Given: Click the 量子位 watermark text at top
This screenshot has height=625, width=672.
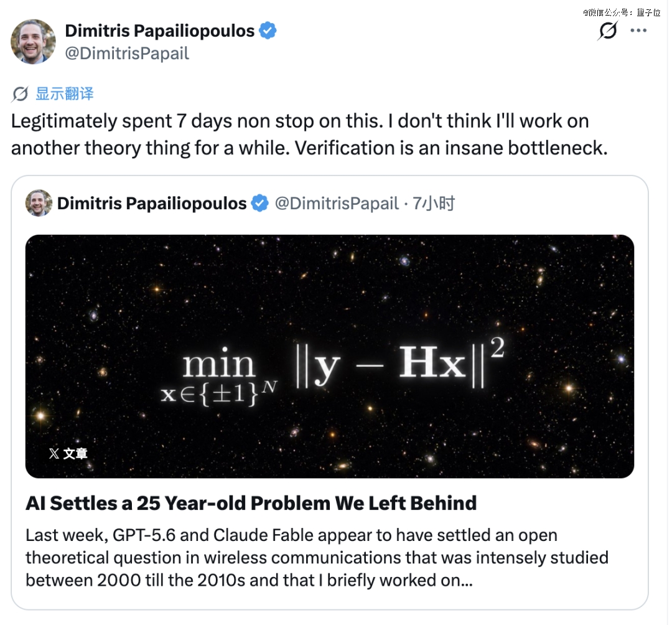Looking at the screenshot, I should [648, 12].
